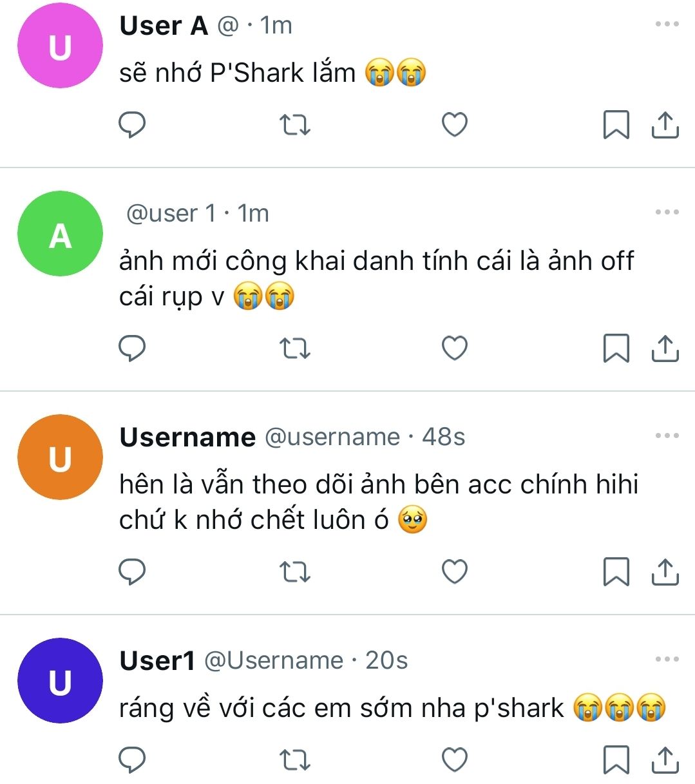Bookmark Username's tweet about acc chính
This screenshot has height=784, width=695.
[616, 571]
